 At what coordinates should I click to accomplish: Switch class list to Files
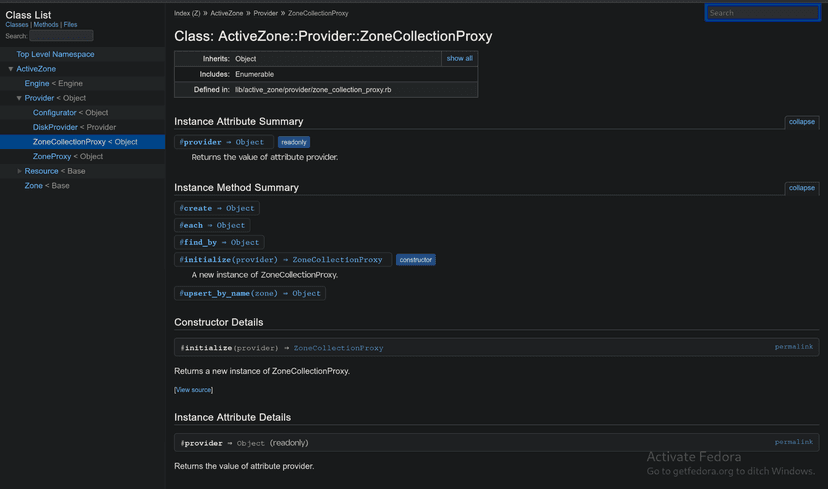tap(70, 24)
